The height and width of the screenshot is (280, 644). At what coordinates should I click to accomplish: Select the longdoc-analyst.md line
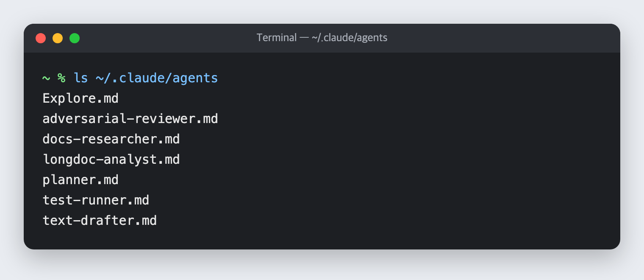(x=111, y=160)
